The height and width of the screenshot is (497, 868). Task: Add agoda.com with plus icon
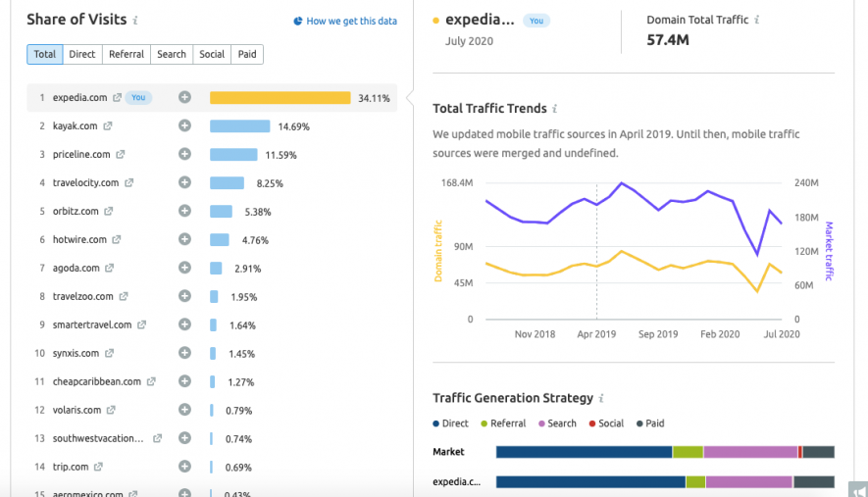(185, 268)
